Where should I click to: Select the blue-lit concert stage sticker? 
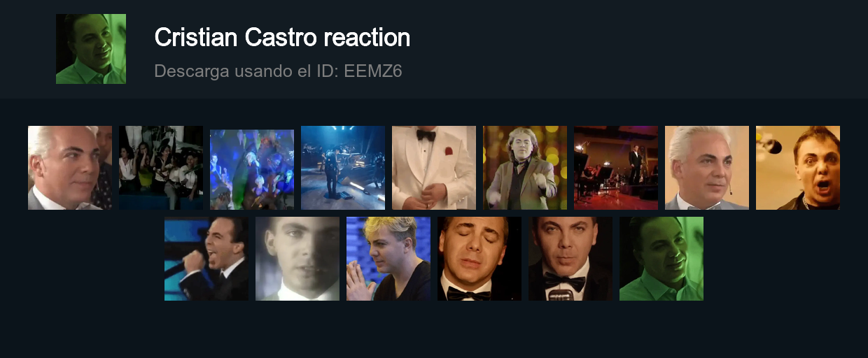point(343,168)
